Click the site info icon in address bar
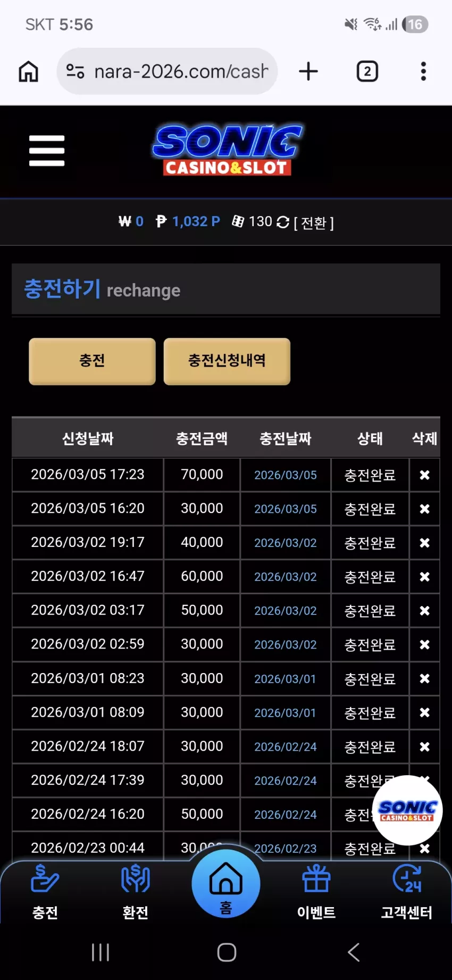452x980 pixels. [x=75, y=71]
